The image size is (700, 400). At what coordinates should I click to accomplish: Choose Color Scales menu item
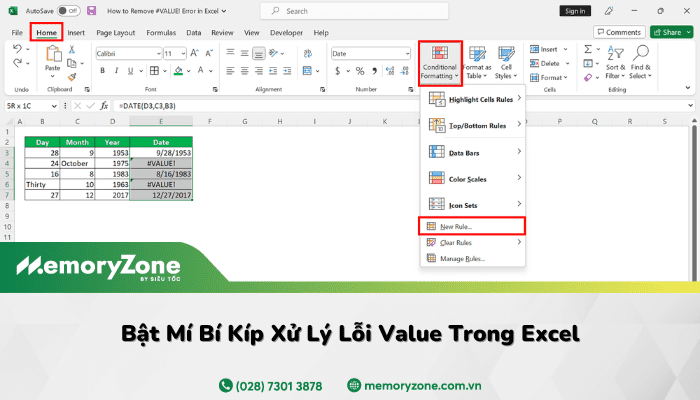click(472, 179)
